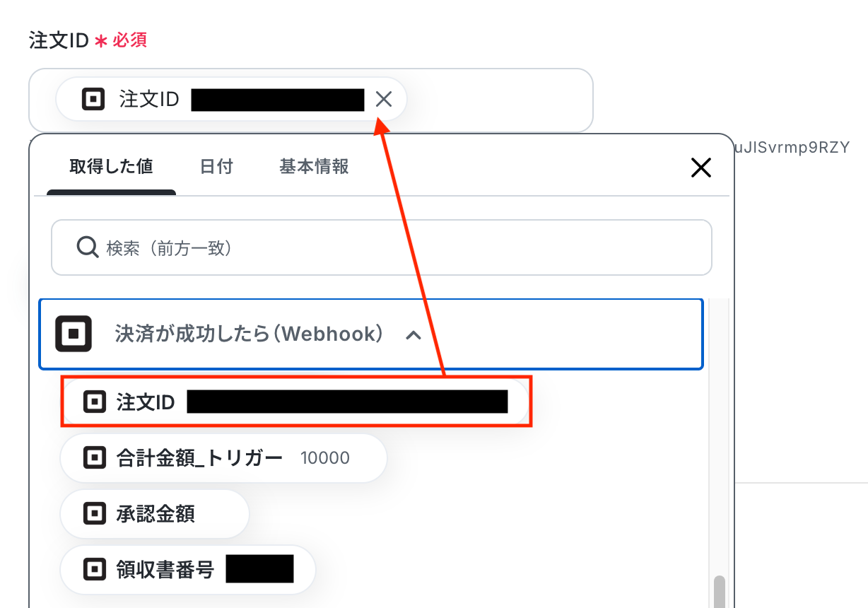The height and width of the screenshot is (608, 868).
Task: Click Square icon on highlighted 注文ID item
Action: pyautogui.click(x=94, y=402)
